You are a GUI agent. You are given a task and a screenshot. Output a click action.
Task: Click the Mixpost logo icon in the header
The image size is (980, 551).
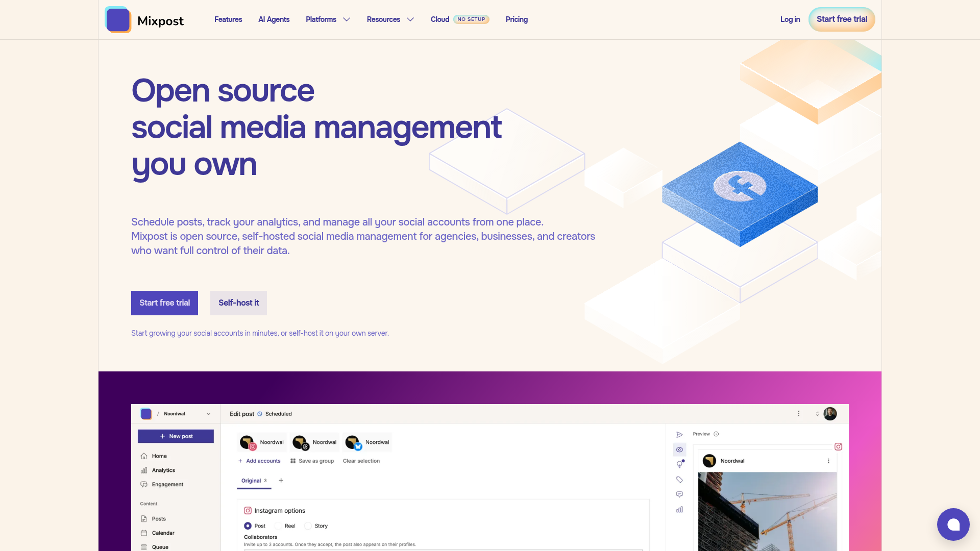tap(118, 19)
